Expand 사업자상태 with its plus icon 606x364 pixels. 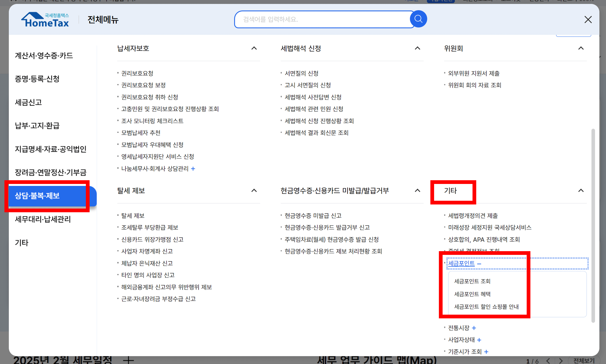coord(479,340)
